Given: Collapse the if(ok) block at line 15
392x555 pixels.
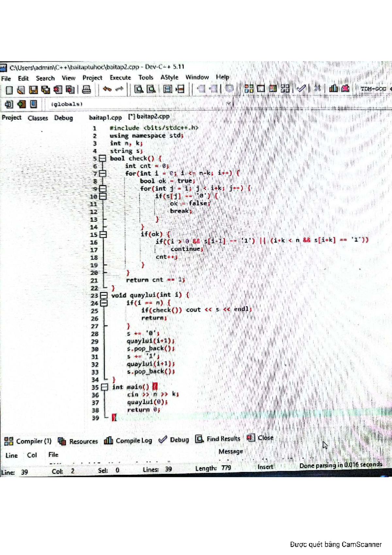Looking at the screenshot, I should [103, 234].
